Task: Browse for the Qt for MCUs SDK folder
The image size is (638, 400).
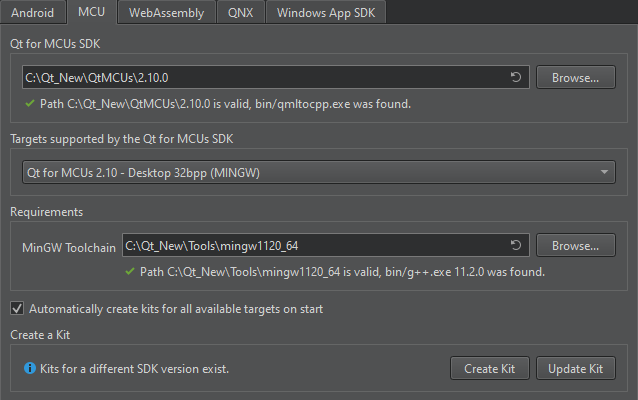Action: (x=575, y=77)
